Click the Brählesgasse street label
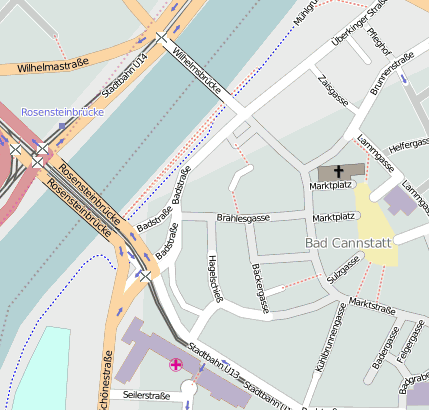This screenshot has height=410, width=429. point(243,218)
